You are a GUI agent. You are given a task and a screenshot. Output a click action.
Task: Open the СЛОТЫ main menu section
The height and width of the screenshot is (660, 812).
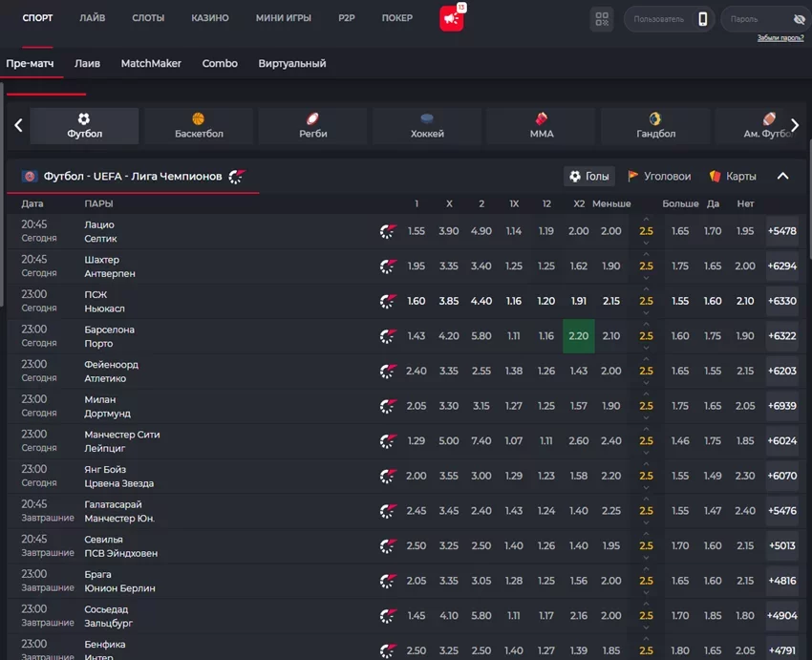pos(148,18)
